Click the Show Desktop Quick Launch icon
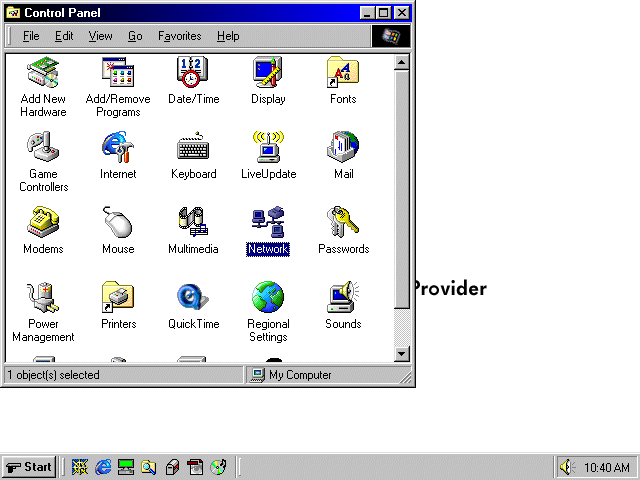The image size is (640, 480). point(126,467)
